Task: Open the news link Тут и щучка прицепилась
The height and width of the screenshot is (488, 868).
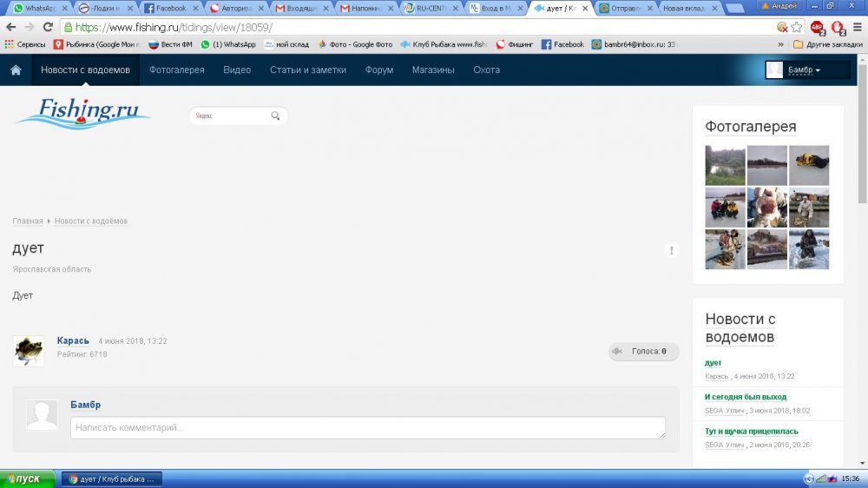Action: coord(751,432)
